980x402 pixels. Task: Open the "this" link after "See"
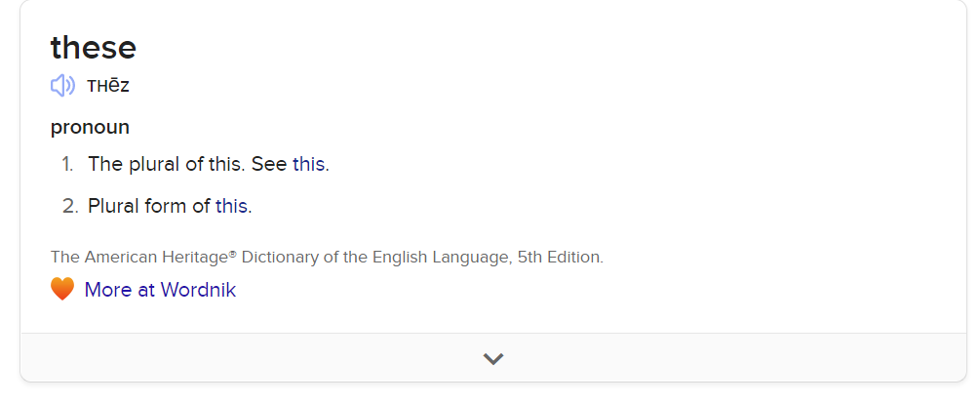[x=309, y=164]
